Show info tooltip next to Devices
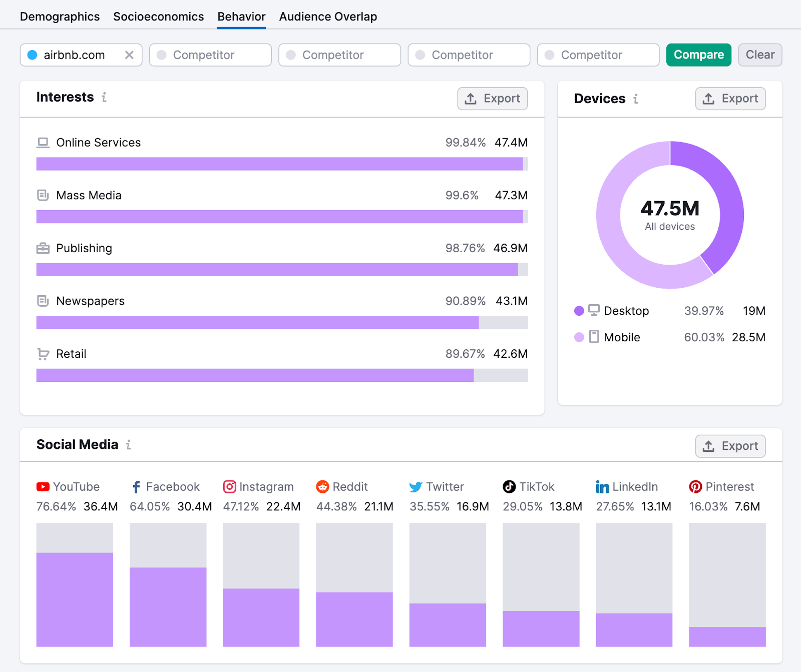The image size is (801, 672). (636, 99)
